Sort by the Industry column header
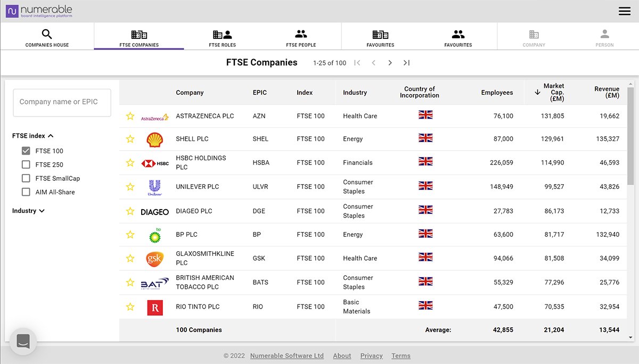Image resolution: width=639 pixels, height=364 pixels. [x=355, y=93]
